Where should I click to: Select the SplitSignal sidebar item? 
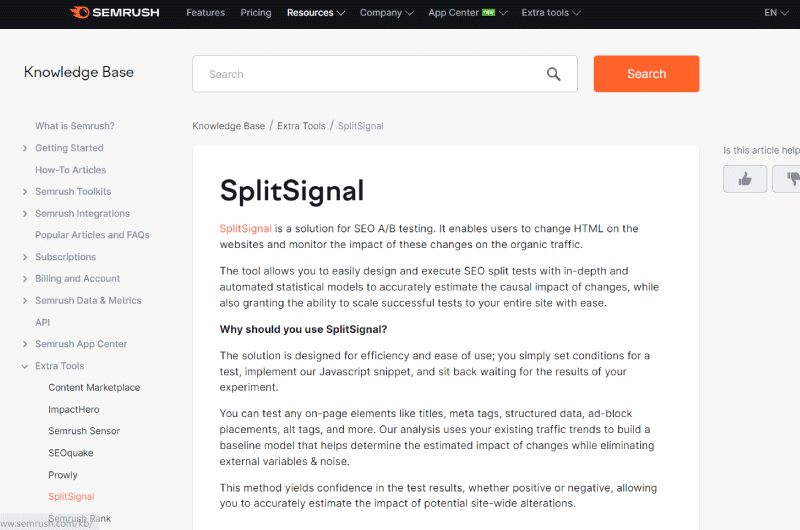coord(71,496)
